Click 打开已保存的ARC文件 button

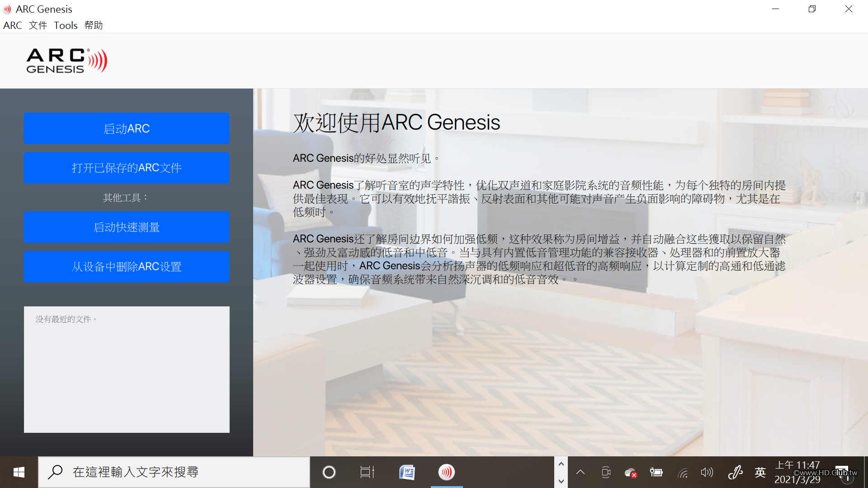pyautogui.click(x=127, y=168)
